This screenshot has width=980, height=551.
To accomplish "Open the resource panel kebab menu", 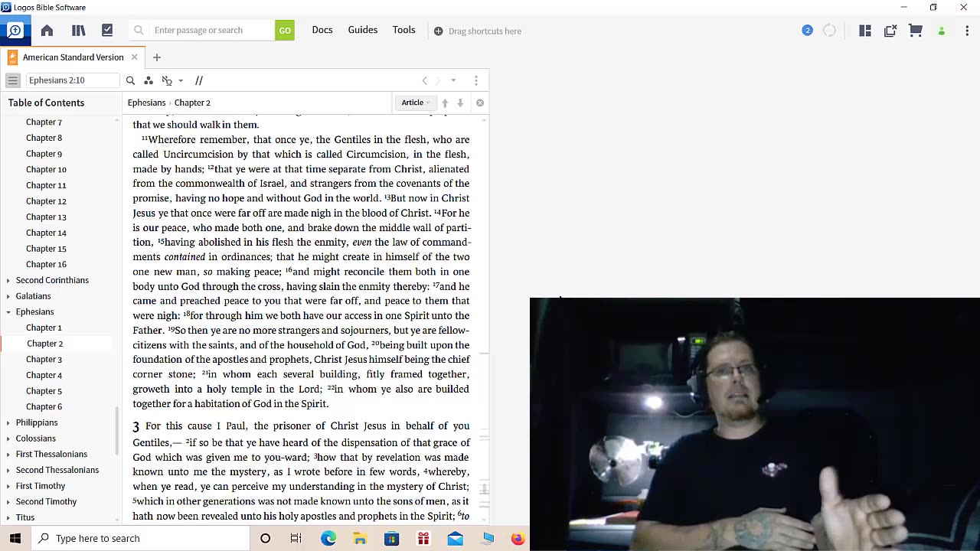I will pos(476,80).
